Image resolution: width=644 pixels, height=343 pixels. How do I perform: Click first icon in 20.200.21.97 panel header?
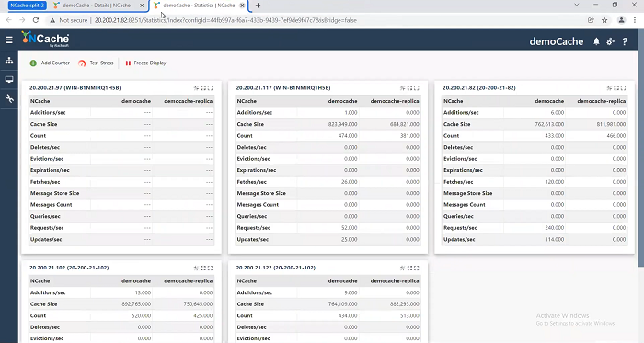pyautogui.click(x=196, y=87)
